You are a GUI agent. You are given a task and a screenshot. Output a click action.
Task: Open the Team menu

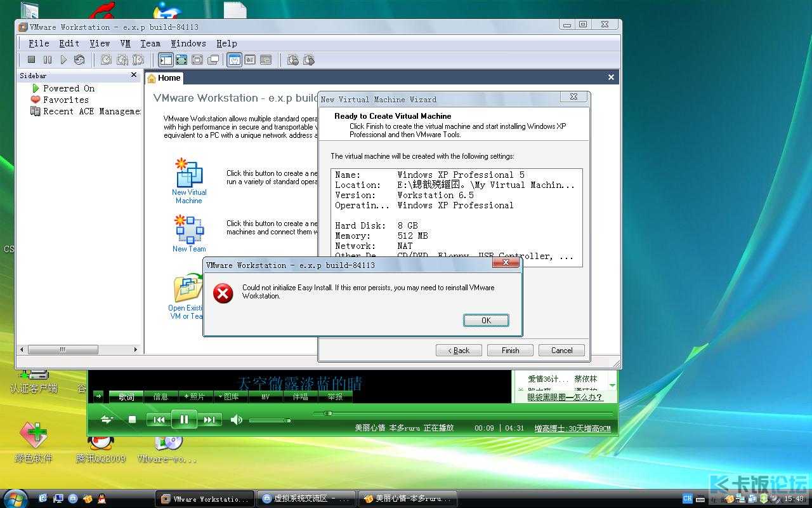[x=150, y=43]
